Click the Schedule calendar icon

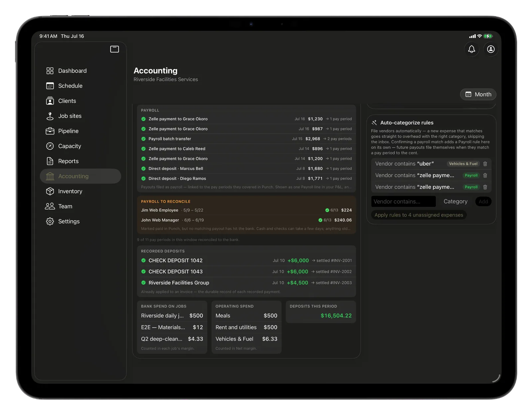point(50,86)
